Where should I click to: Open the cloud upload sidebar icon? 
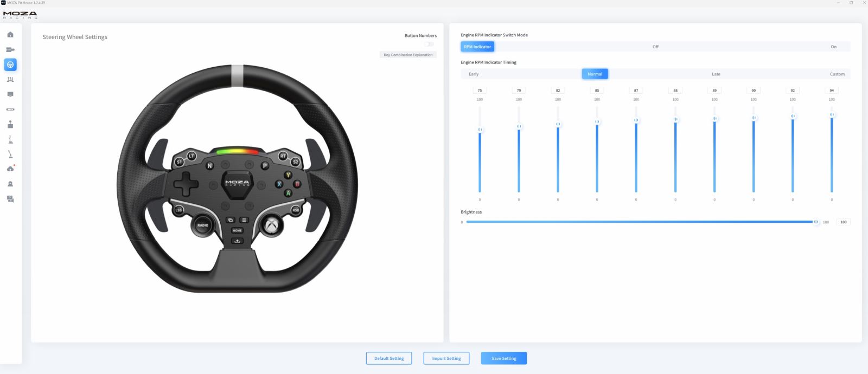tap(10, 169)
